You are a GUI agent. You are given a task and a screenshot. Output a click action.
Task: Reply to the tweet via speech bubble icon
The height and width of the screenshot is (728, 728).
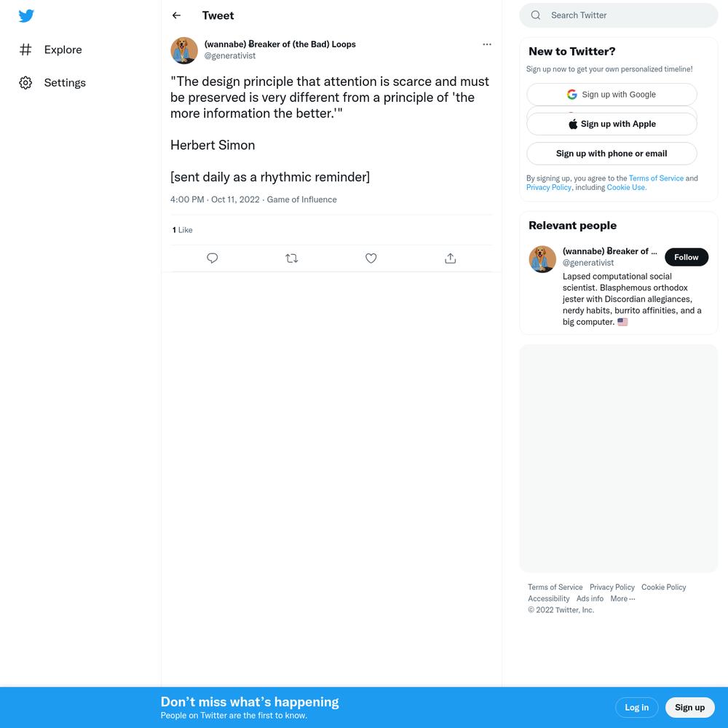coord(212,258)
